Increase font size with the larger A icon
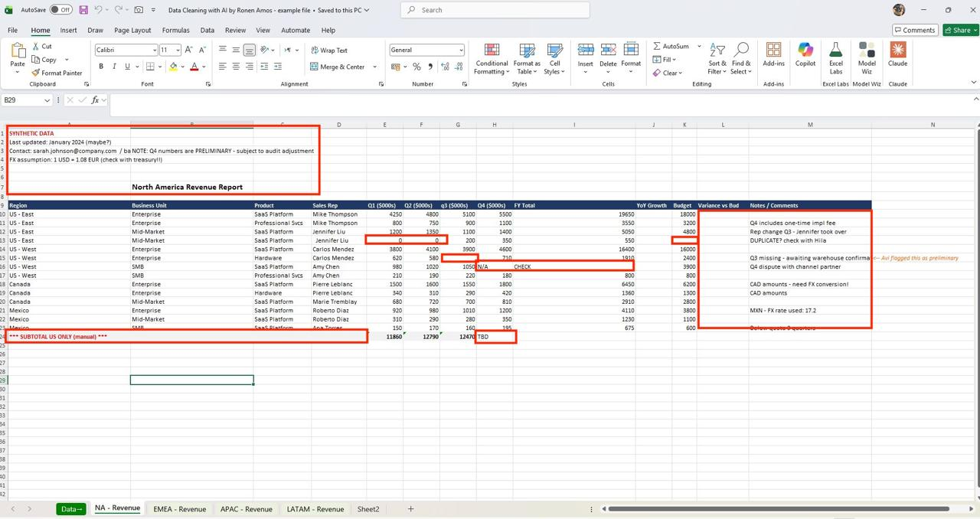 pos(188,50)
